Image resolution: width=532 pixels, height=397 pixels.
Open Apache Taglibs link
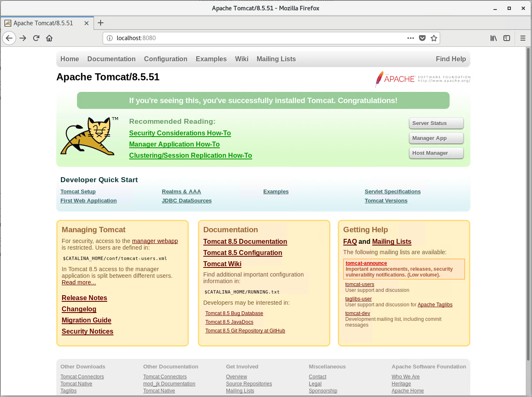[x=435, y=305]
